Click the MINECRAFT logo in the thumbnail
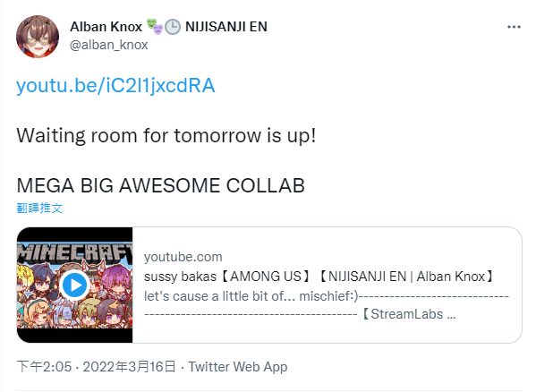536x392 pixels. coord(74,253)
